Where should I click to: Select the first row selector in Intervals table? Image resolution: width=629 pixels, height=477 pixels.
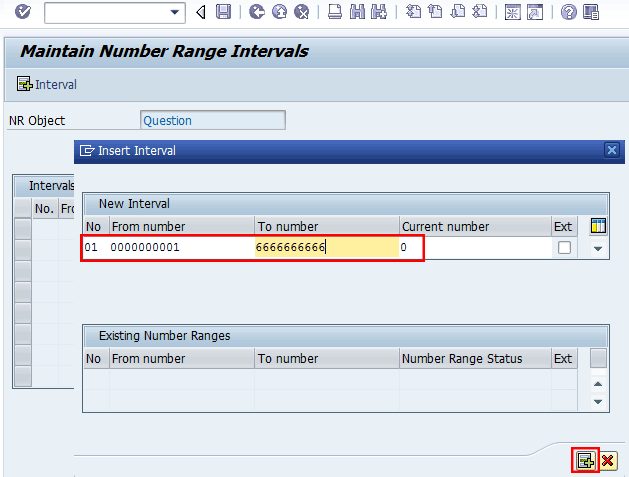point(23,229)
